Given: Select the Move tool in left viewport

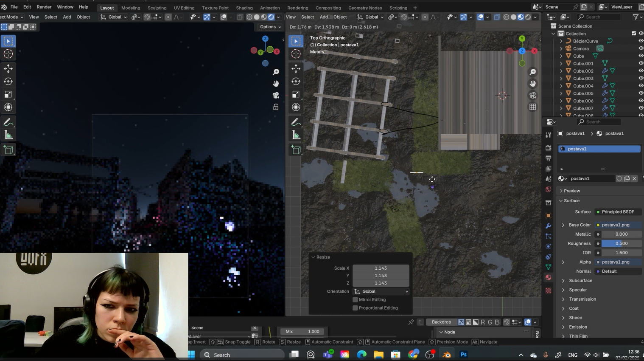Looking at the screenshot, I should [8, 68].
